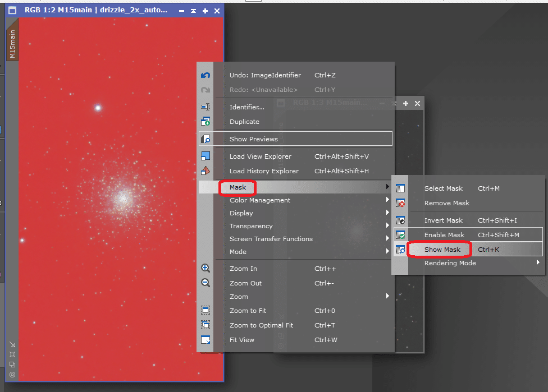548x392 pixels.
Task: Toggle the Show Mask option
Action: click(x=468, y=250)
